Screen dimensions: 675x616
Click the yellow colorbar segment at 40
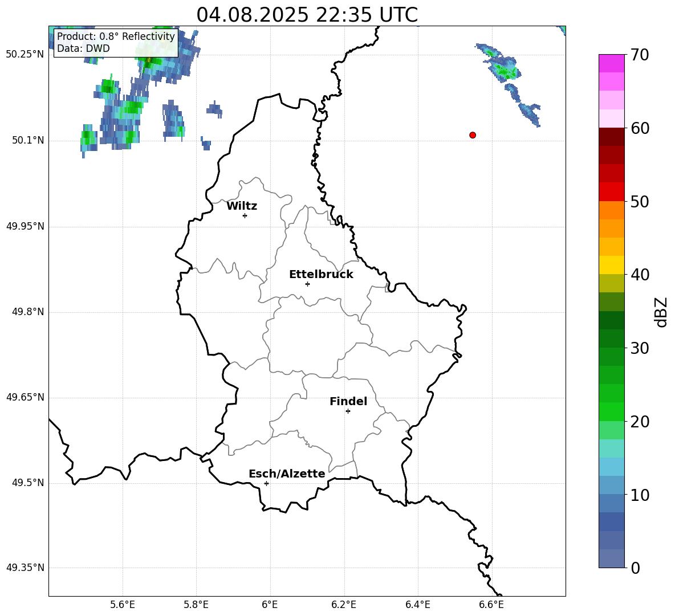(611, 266)
